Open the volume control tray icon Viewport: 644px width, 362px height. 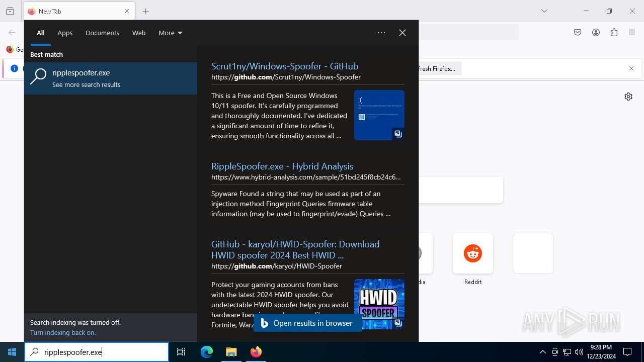point(579,352)
